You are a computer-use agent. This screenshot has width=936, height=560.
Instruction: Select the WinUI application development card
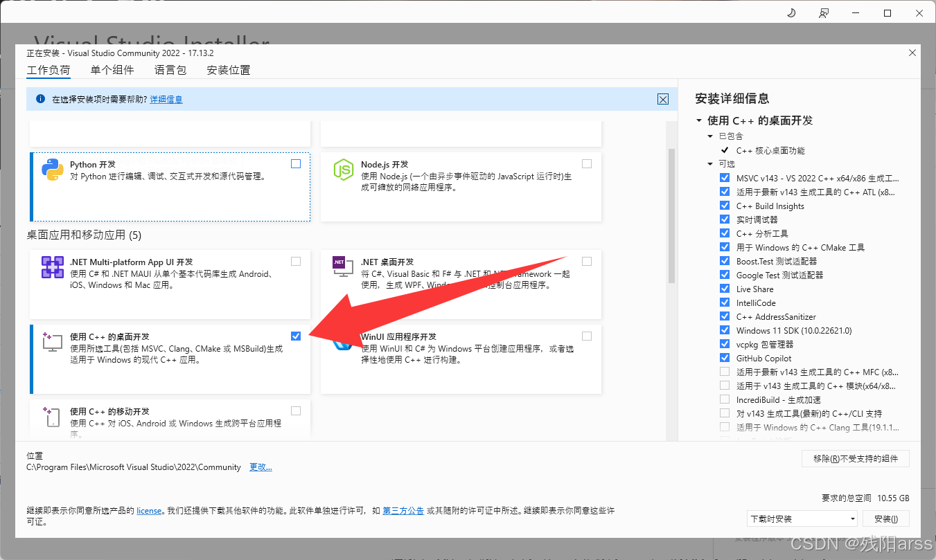tap(461, 359)
